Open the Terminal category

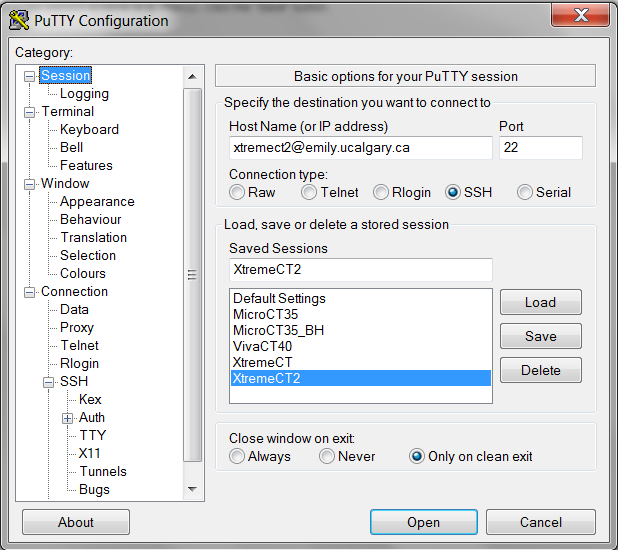(67, 112)
